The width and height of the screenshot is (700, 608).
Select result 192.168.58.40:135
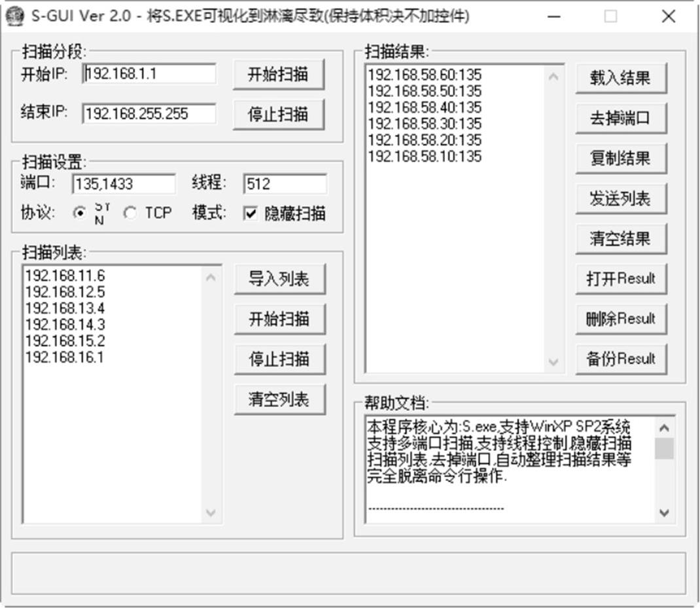[425, 108]
